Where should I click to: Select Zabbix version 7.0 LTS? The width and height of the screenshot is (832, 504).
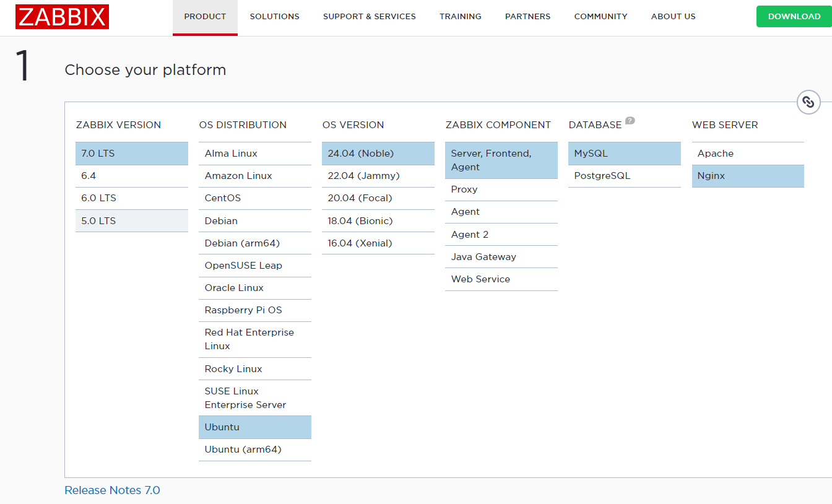[132, 154]
